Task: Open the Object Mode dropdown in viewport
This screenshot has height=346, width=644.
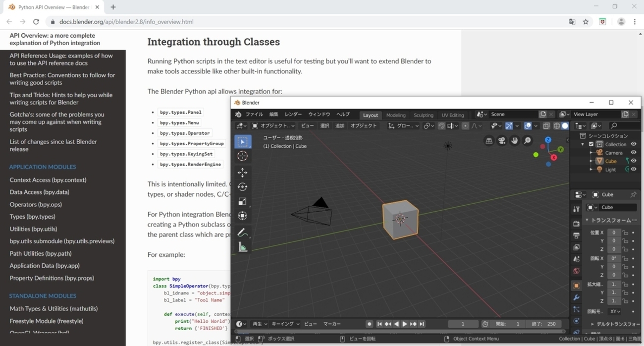Action: 273,126
